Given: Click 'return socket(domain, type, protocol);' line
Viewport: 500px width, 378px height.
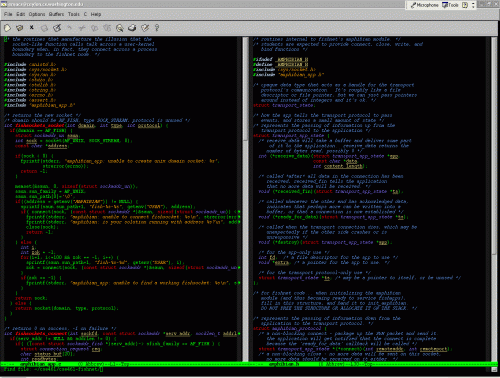Looking at the screenshot, I should pyautogui.click(x=67, y=308).
